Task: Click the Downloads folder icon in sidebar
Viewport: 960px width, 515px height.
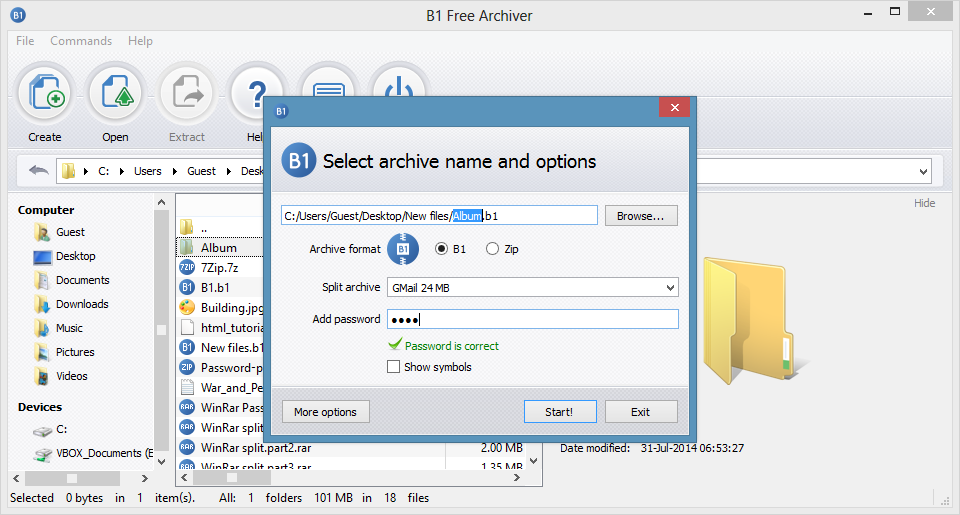Action: pos(42,304)
